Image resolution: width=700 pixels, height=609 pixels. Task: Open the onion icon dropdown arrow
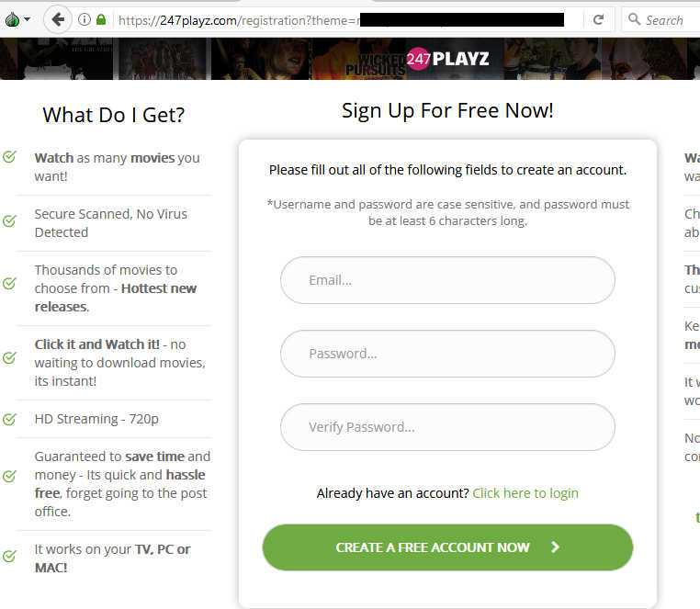pos(28,19)
